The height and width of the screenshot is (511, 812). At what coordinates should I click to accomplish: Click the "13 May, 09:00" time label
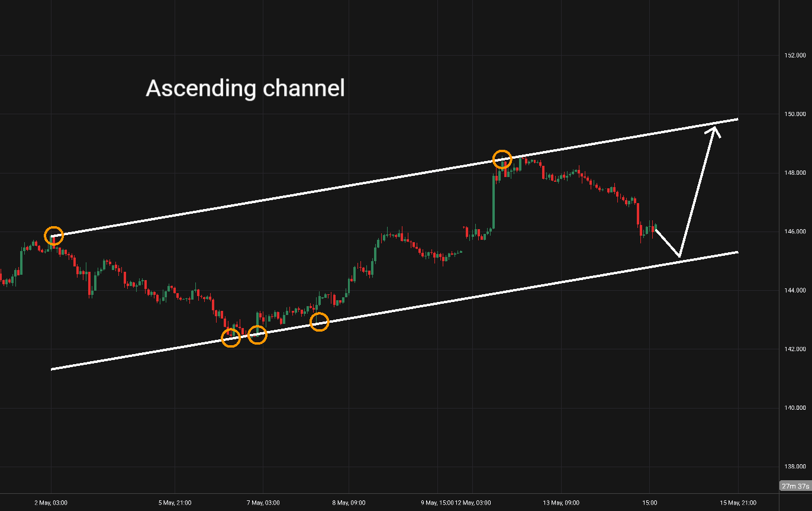click(x=562, y=503)
